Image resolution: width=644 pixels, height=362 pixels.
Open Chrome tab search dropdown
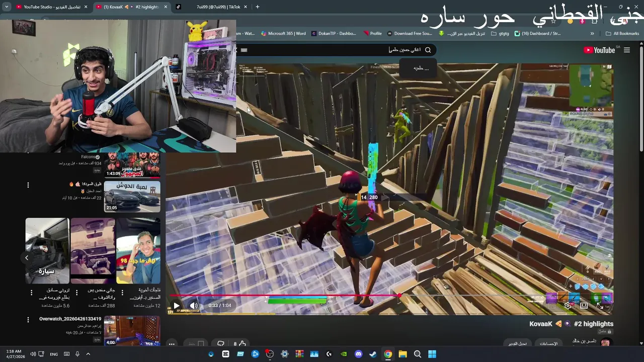(x=7, y=7)
